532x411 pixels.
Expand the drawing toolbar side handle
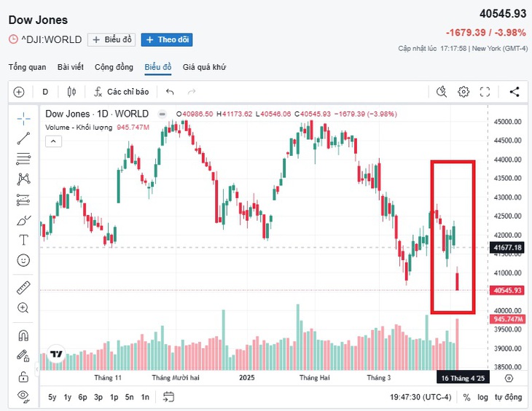[x=37, y=368]
